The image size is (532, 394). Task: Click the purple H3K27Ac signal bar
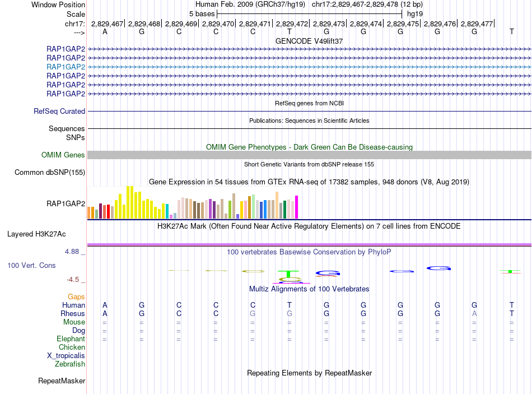click(309, 244)
